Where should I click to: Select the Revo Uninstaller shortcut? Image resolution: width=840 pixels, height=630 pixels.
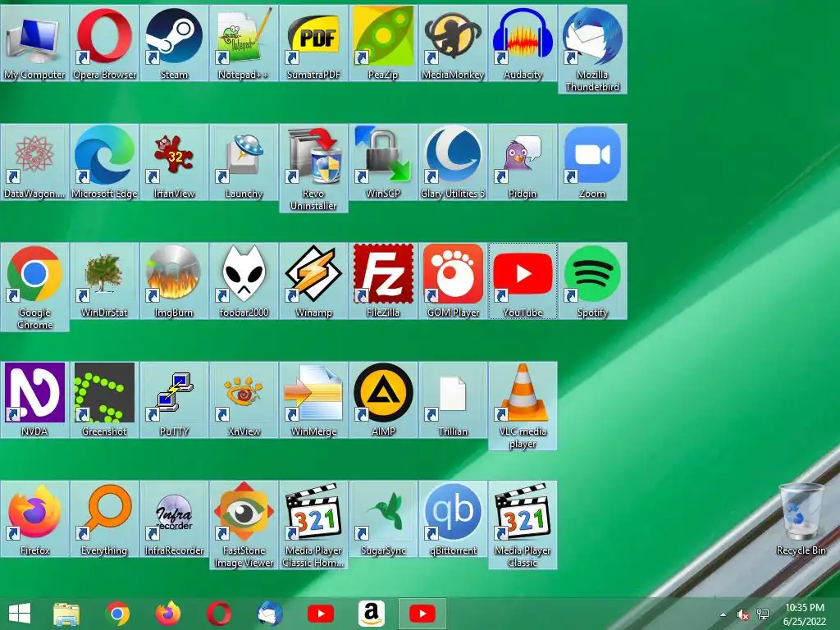[313, 168]
